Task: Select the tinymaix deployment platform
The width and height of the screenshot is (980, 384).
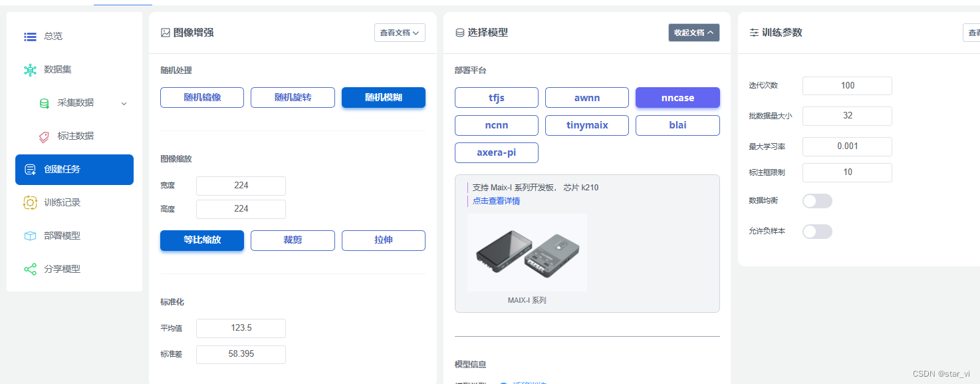Action: (587, 125)
